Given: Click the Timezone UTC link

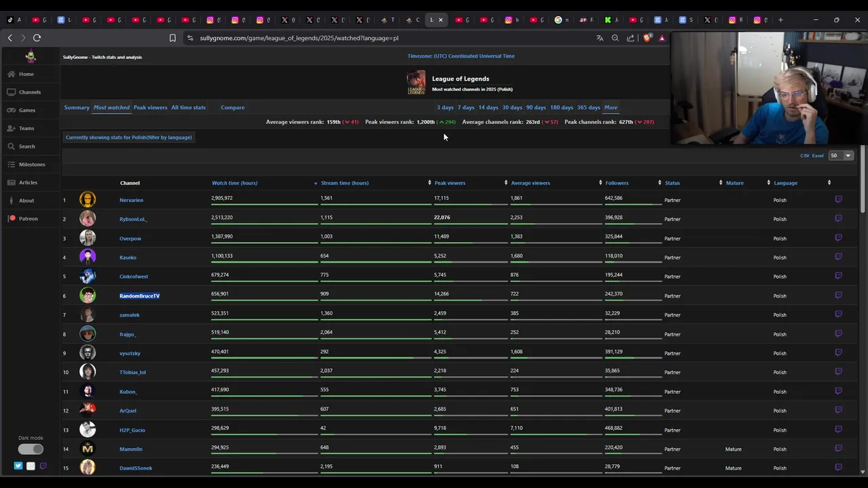Looking at the screenshot, I should (x=461, y=56).
